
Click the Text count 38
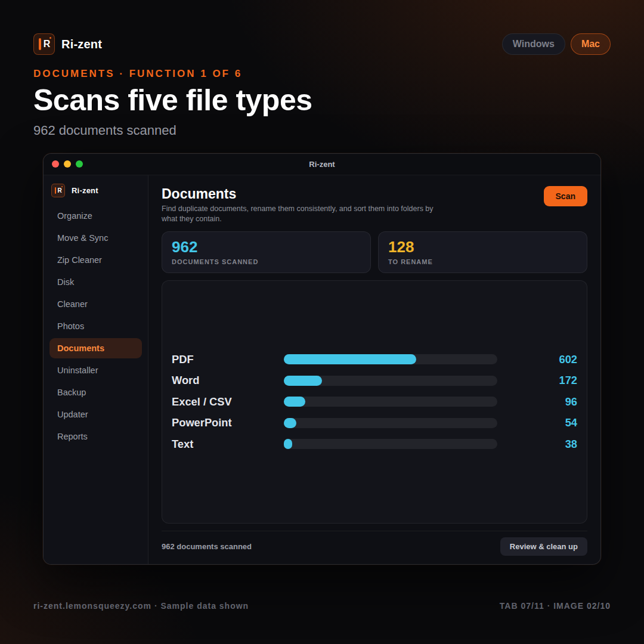pyautogui.click(x=571, y=444)
